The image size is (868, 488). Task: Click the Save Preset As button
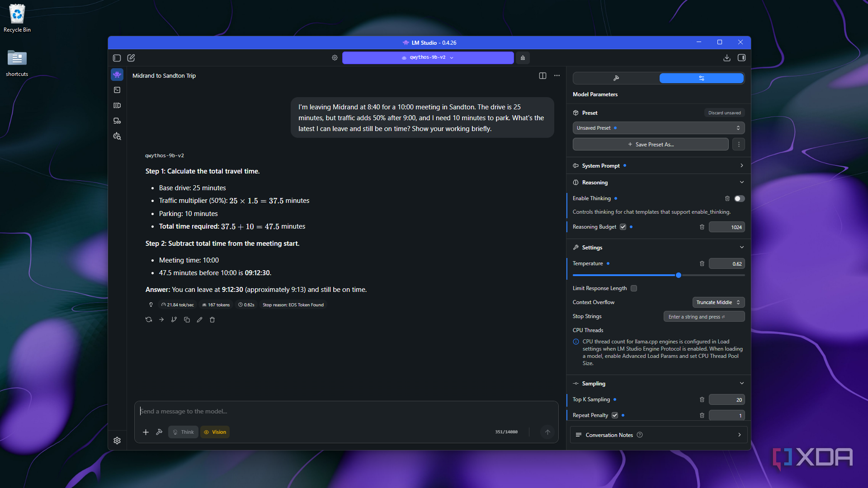click(x=651, y=145)
